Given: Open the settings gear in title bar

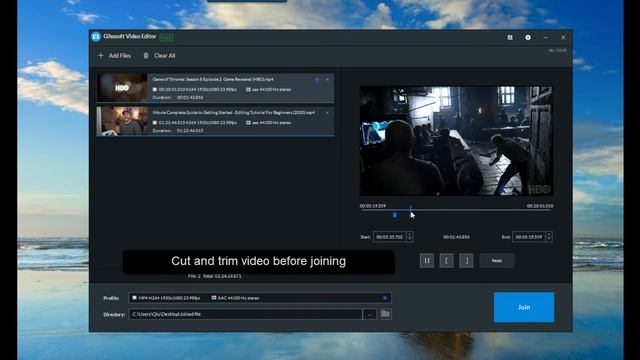Looking at the screenshot, I should (x=528, y=37).
